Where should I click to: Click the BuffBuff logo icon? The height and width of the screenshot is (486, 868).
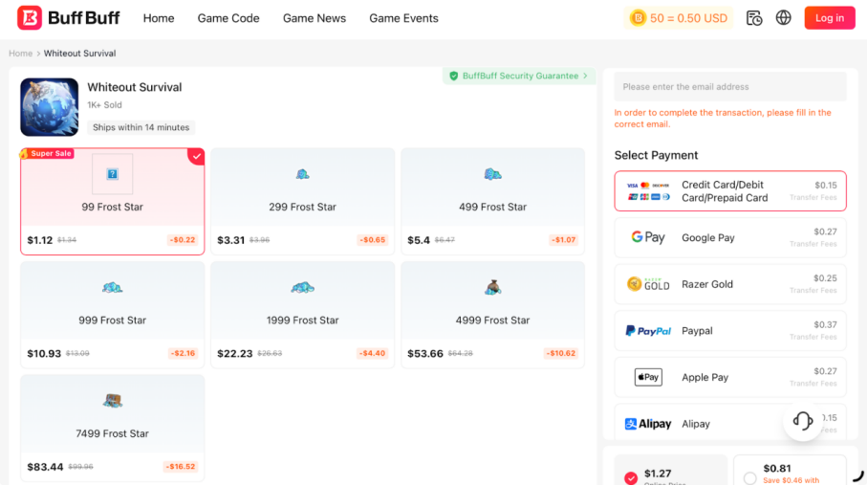click(30, 18)
